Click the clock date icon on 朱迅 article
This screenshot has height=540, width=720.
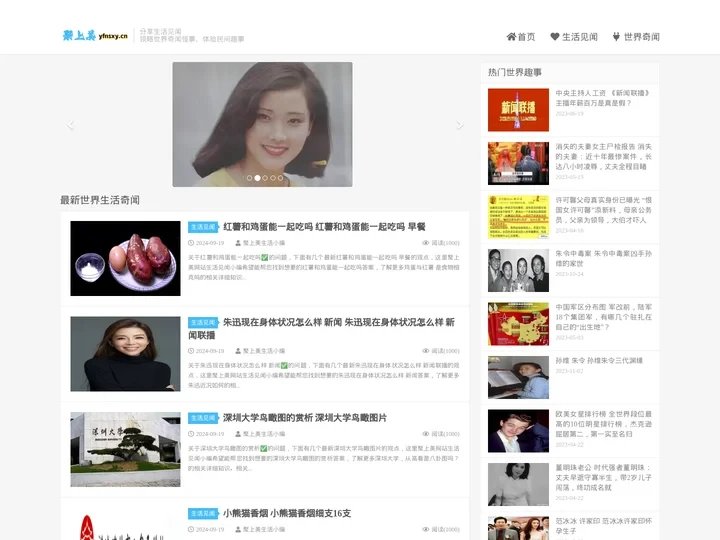click(x=191, y=351)
